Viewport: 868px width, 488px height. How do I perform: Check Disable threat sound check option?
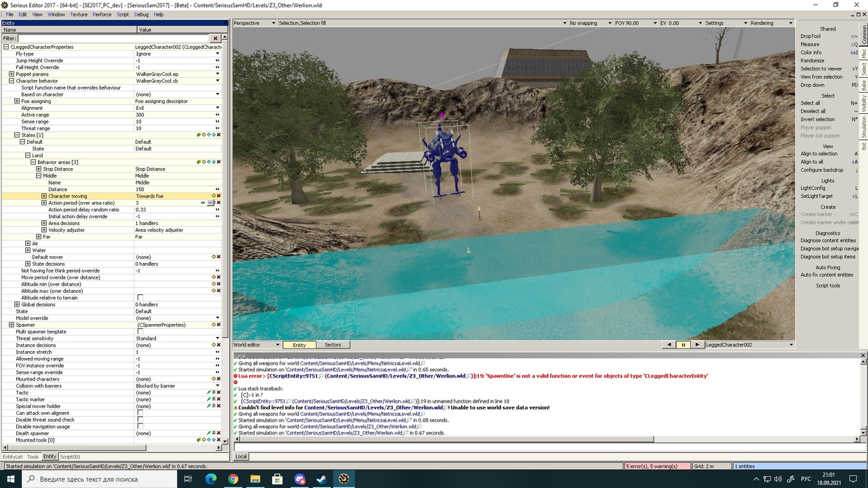click(140, 420)
